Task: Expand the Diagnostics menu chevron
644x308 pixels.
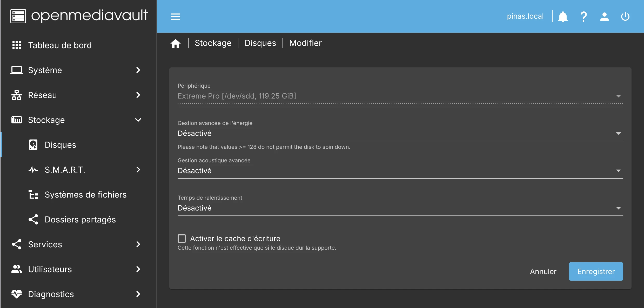Action: (138, 294)
